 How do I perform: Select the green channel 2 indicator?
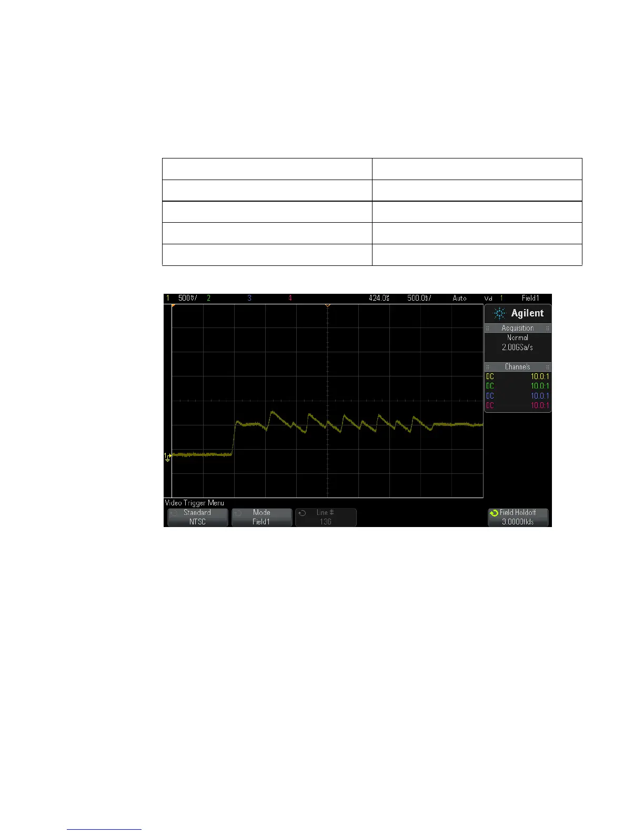click(x=209, y=298)
